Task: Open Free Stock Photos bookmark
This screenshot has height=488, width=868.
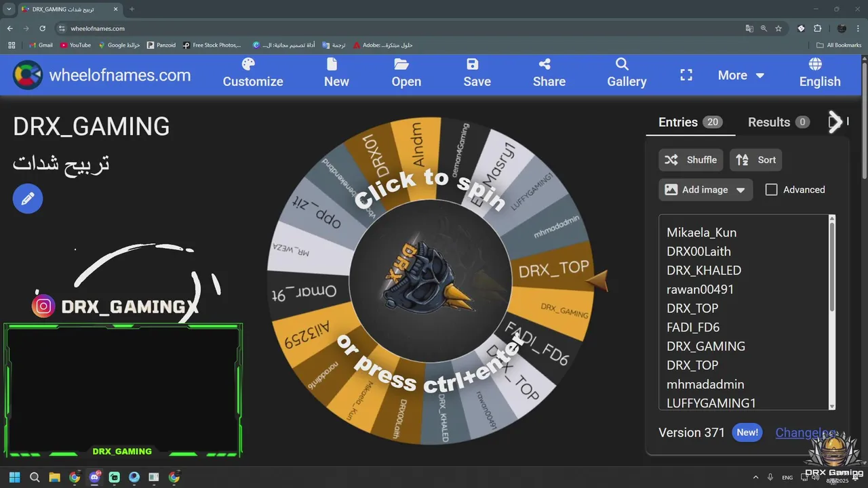Action: tap(212, 45)
